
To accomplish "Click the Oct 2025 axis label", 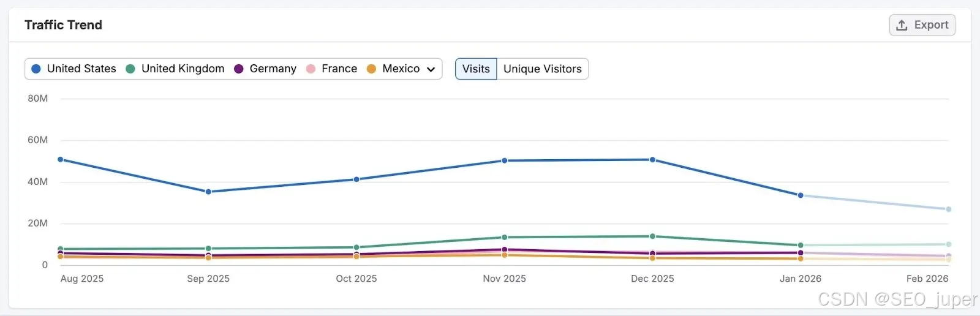I will 356,279.
